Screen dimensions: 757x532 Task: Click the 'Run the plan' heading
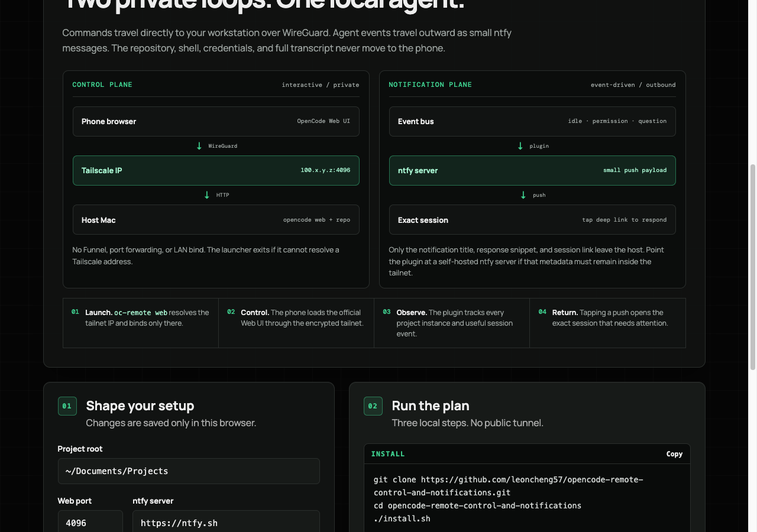click(x=431, y=406)
